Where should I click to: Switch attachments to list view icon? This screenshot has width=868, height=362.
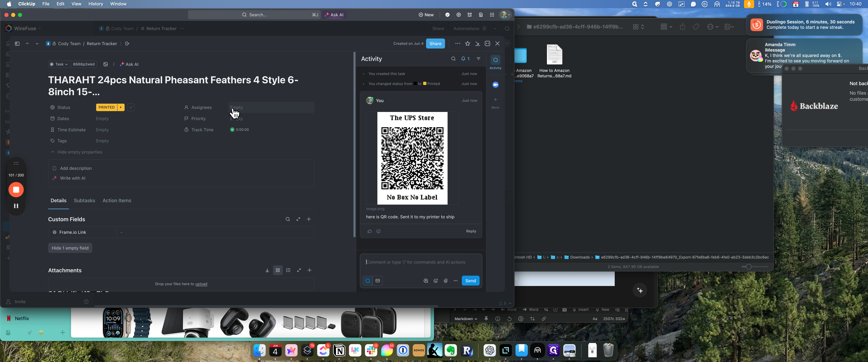point(288,270)
